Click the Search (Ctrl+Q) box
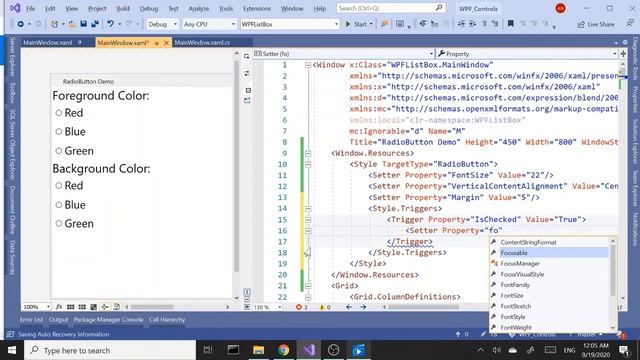 (391, 8)
